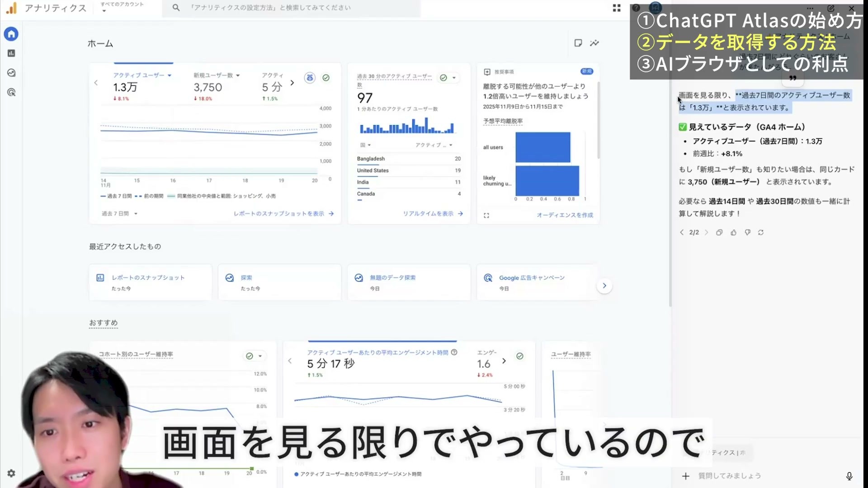Viewport: 868px width, 488px height.
Task: Open the Advertising sidebar icon
Action: click(11, 92)
